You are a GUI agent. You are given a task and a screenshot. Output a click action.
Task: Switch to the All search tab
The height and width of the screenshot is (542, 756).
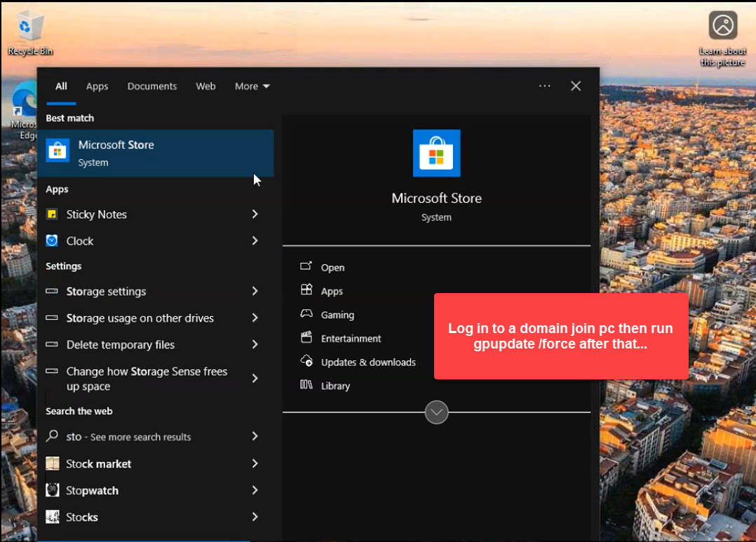click(61, 86)
